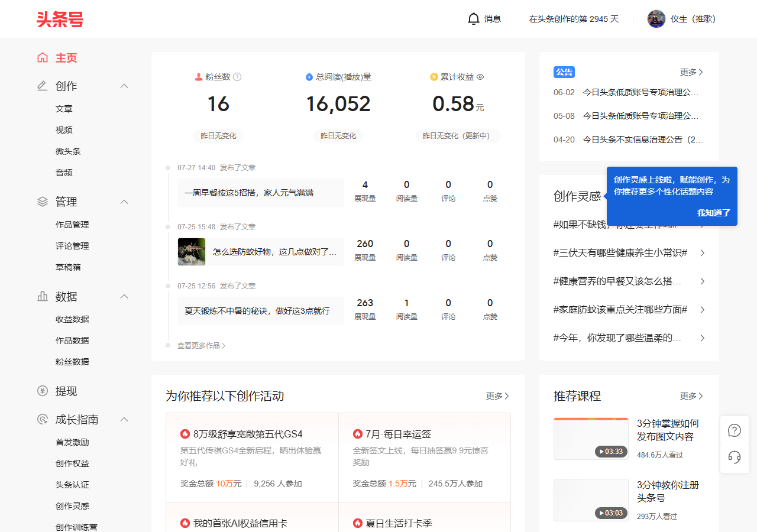Click the flame icon for 7月·每日幸运签
This screenshot has width=757, height=532.
point(358,434)
